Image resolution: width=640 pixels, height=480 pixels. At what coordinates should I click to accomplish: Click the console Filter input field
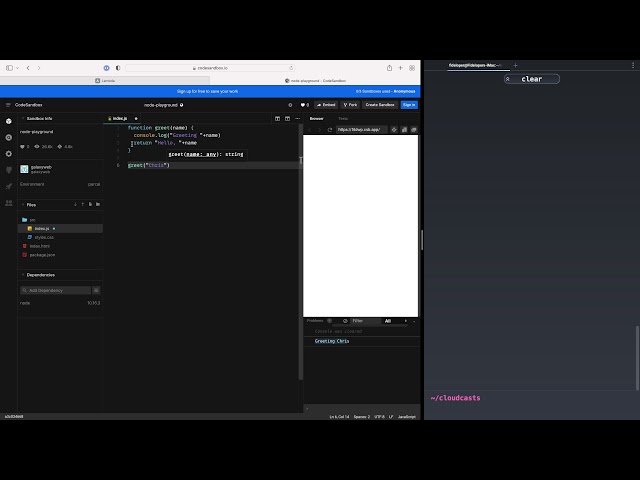[365, 321]
